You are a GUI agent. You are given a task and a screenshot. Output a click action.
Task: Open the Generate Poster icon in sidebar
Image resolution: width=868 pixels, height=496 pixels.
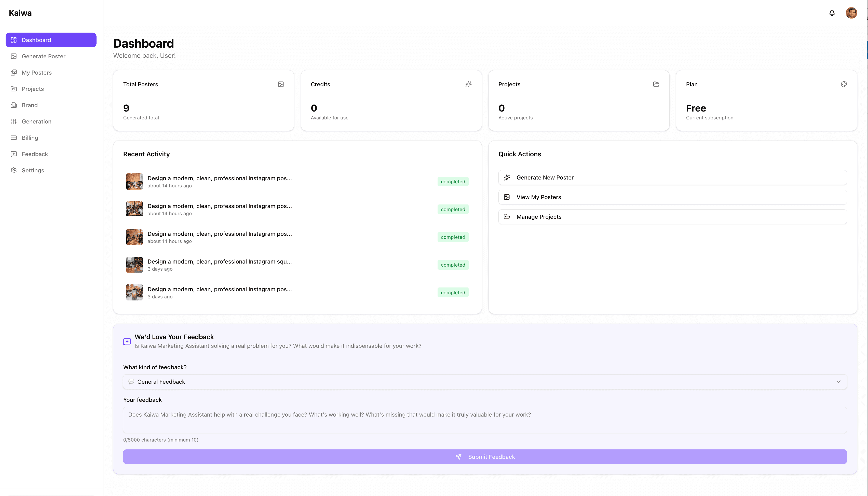(14, 56)
